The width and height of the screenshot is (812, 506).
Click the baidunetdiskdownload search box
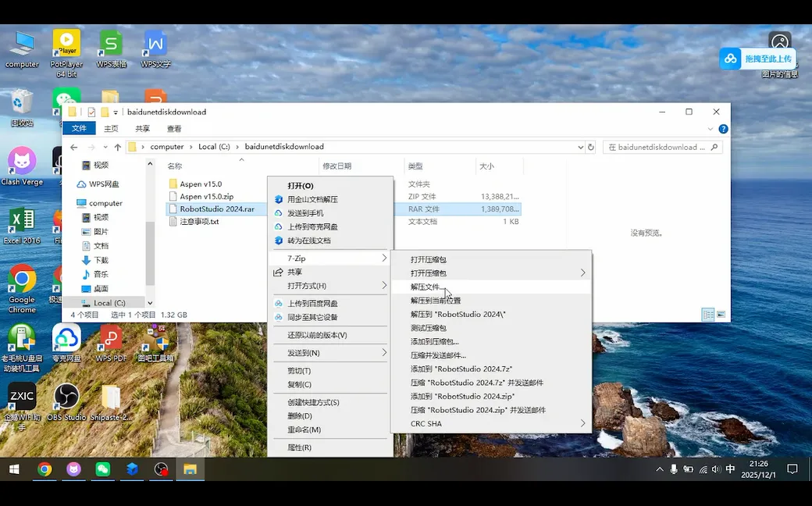click(x=662, y=146)
